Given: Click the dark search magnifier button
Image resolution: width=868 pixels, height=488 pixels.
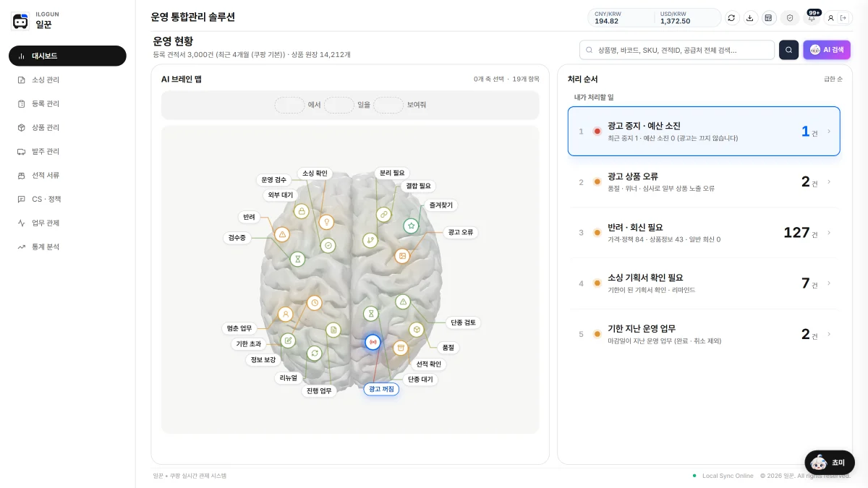Looking at the screenshot, I should click(788, 50).
